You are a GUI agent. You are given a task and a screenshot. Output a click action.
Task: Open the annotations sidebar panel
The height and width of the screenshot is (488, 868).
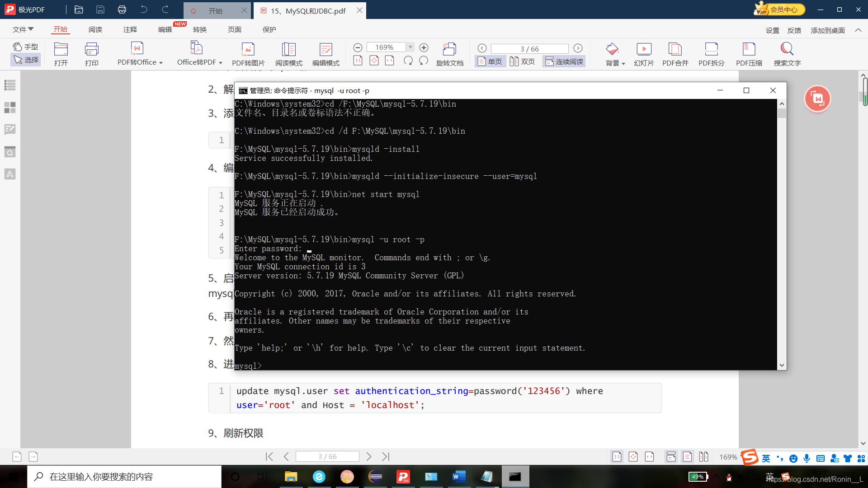tap(10, 130)
